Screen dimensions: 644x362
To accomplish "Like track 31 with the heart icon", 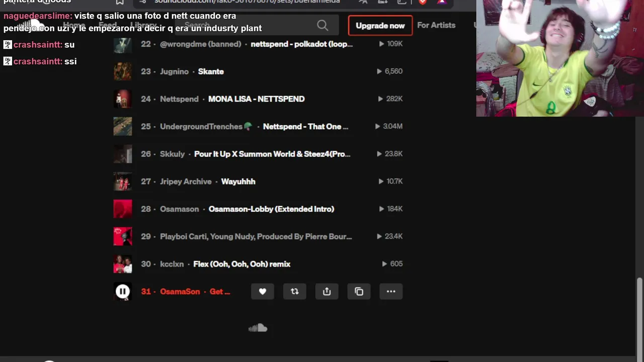I will point(263,292).
